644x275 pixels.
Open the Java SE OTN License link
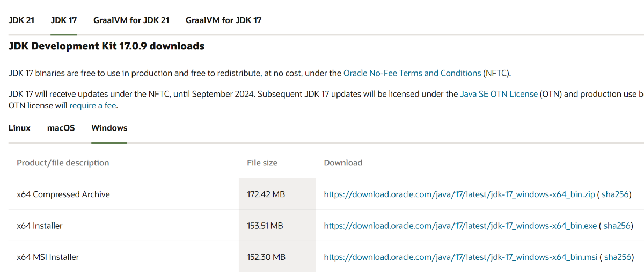pyautogui.click(x=499, y=94)
